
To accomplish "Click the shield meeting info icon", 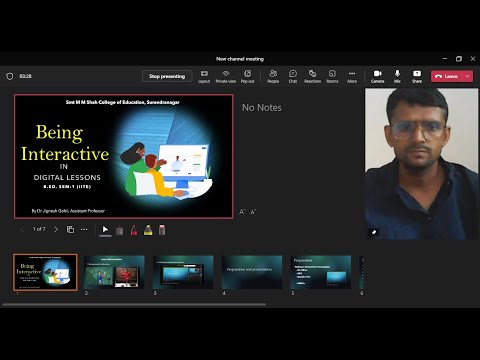I will click(10, 76).
